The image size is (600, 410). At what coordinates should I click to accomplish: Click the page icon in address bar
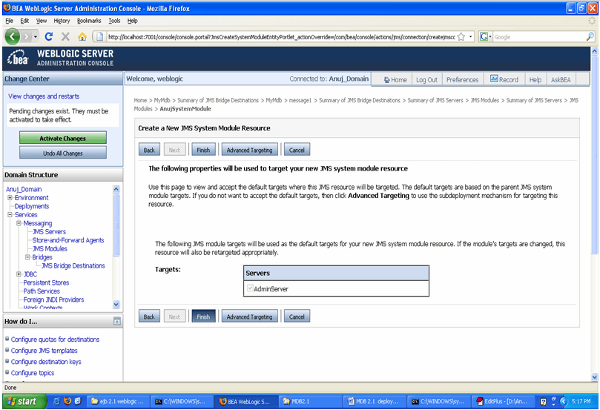pos(100,37)
